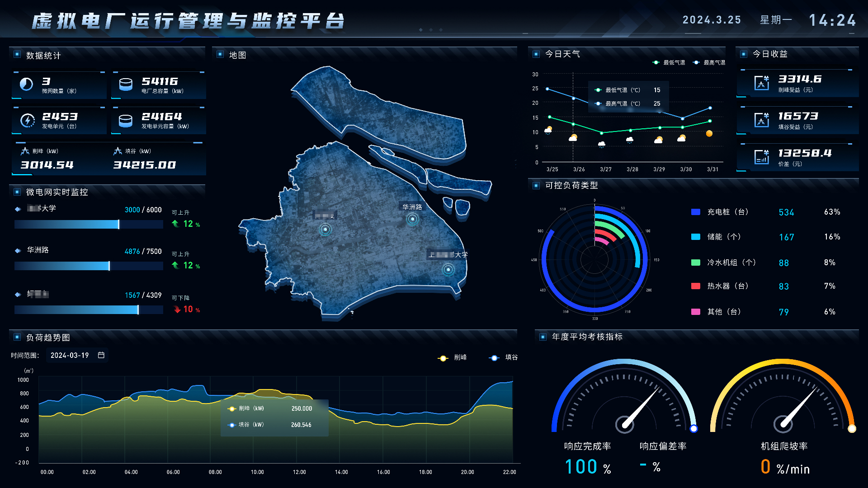The width and height of the screenshot is (868, 488).
Task: Click the valley-filling revenue icon beside 16573
Action: [762, 120]
